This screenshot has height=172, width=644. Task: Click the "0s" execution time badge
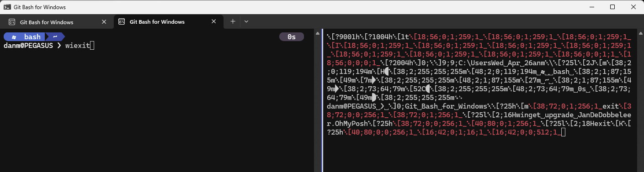[291, 37]
